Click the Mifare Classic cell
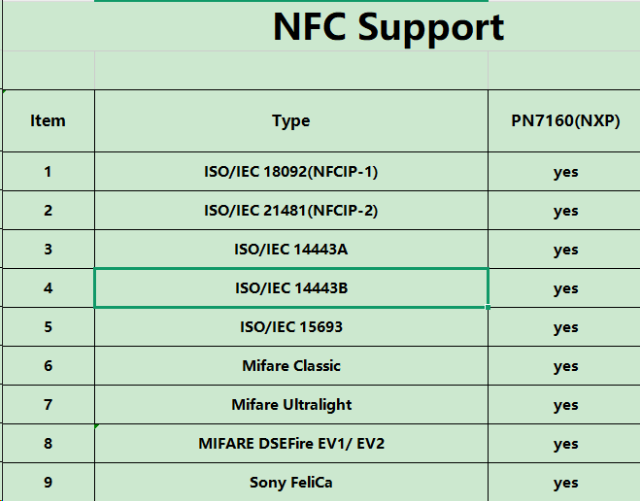 pos(291,366)
